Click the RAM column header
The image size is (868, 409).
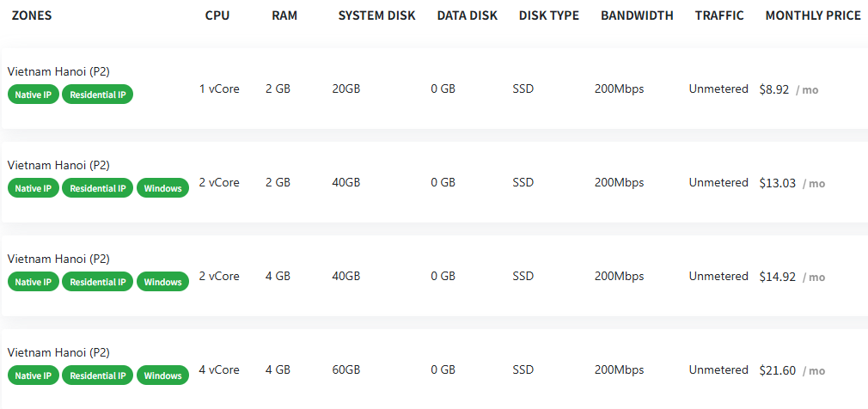click(x=284, y=15)
